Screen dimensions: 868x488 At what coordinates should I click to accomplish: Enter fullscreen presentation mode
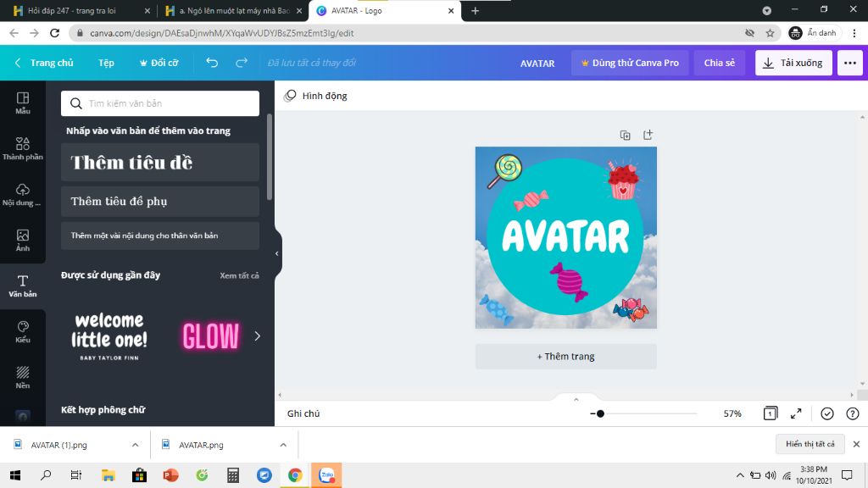point(796,413)
